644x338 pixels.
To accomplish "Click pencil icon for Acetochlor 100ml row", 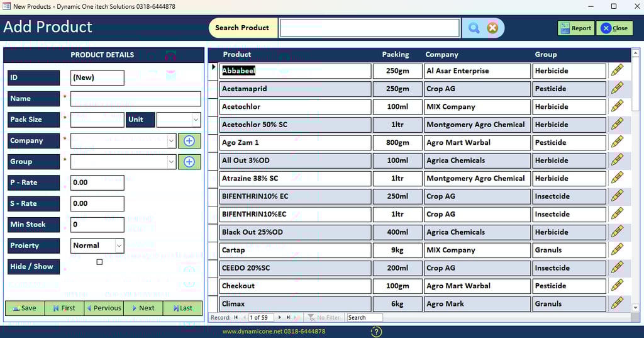I will tap(618, 106).
